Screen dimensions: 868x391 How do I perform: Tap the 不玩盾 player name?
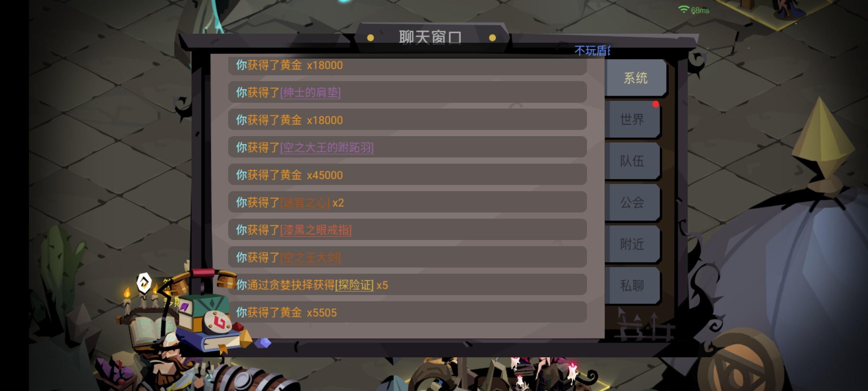(x=592, y=51)
